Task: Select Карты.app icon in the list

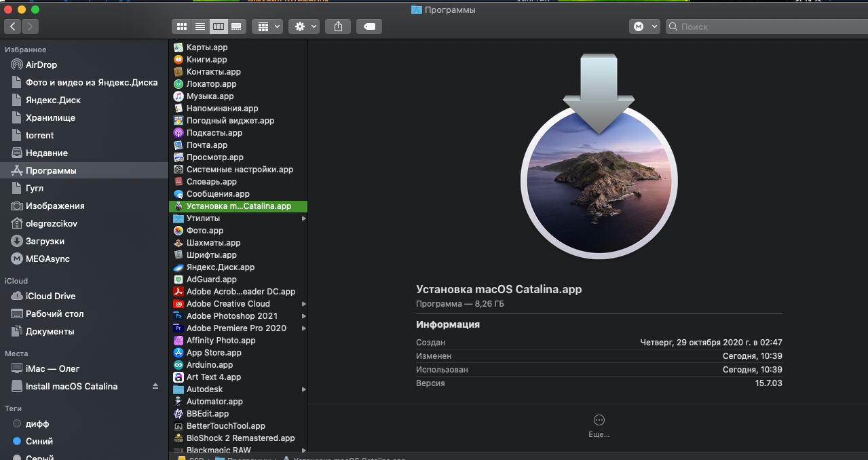Action: (x=178, y=47)
